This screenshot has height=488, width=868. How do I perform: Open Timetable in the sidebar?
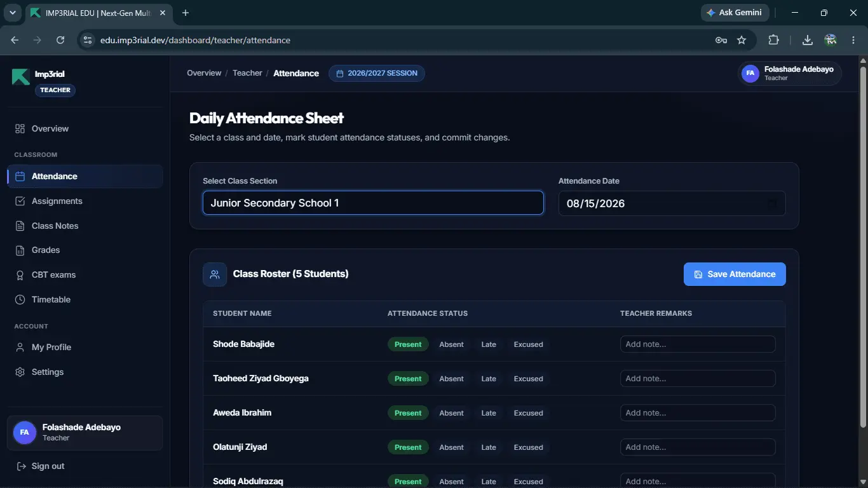85,300
